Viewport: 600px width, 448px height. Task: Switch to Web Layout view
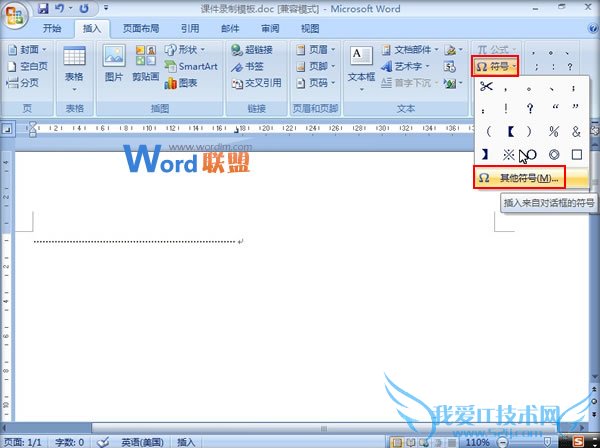point(424,443)
